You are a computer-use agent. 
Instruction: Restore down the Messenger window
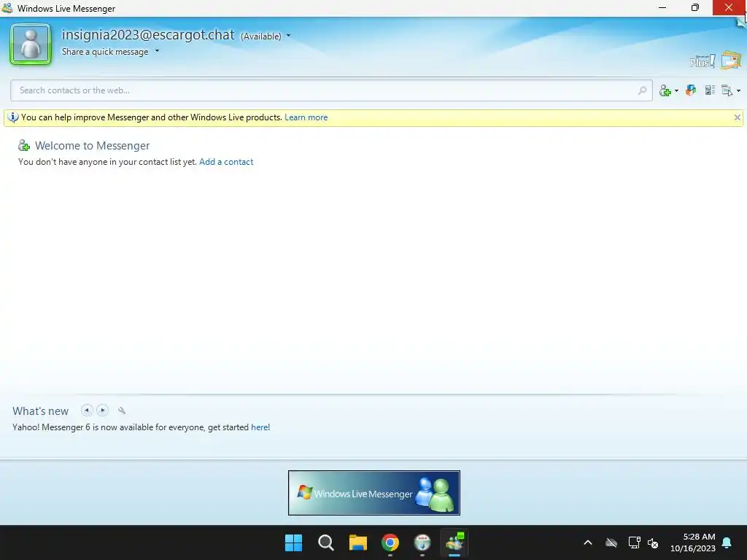point(695,7)
